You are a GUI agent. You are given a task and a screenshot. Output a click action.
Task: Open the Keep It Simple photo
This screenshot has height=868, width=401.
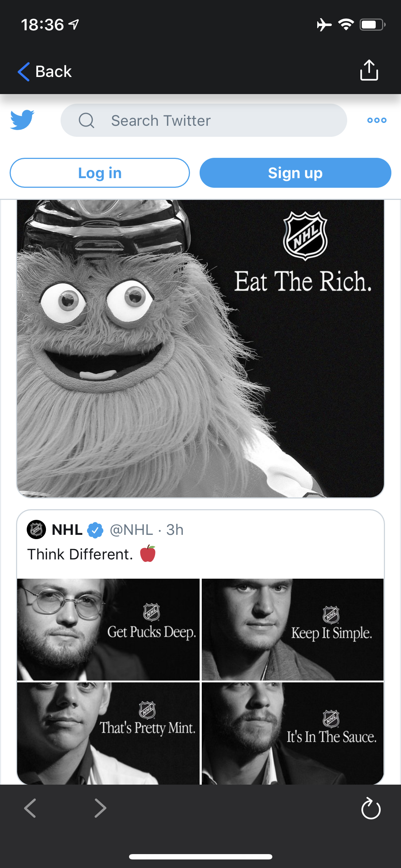coord(293,629)
